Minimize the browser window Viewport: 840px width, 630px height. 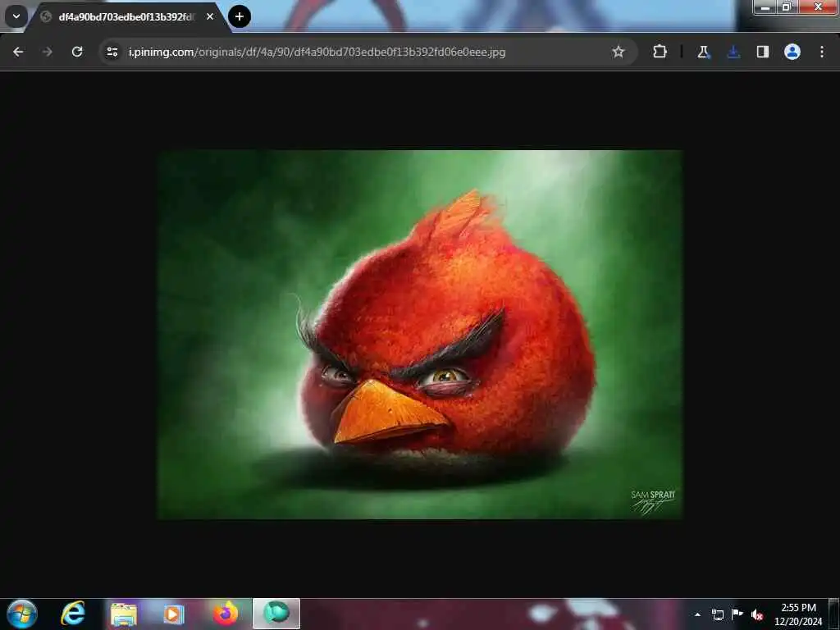765,7
